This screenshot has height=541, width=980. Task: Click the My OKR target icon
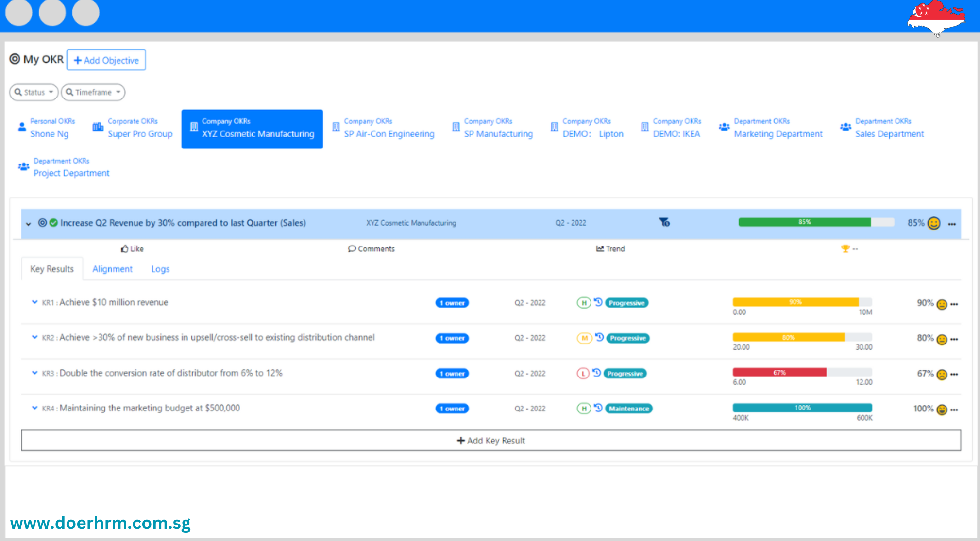pos(15,59)
